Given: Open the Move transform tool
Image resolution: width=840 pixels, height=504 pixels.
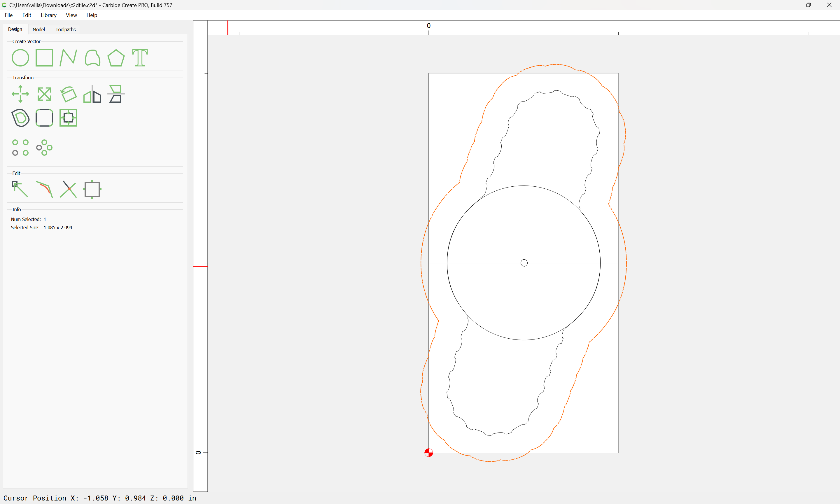Looking at the screenshot, I should [x=20, y=94].
